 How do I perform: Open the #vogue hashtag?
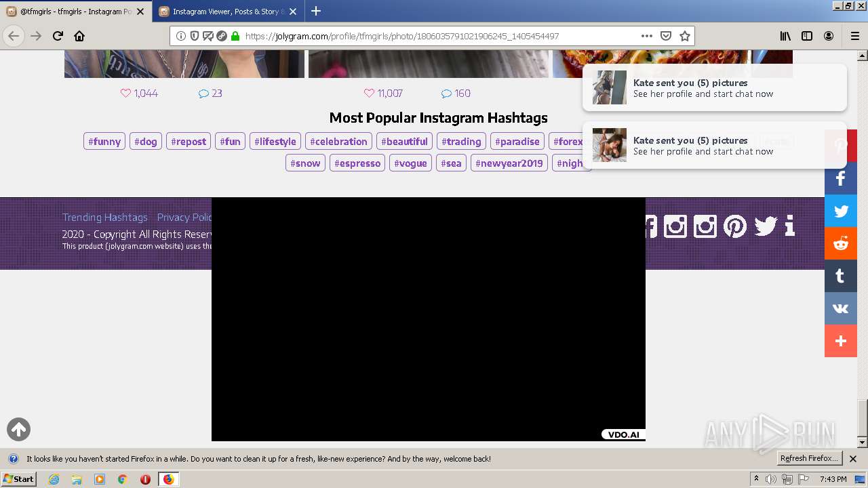click(410, 163)
